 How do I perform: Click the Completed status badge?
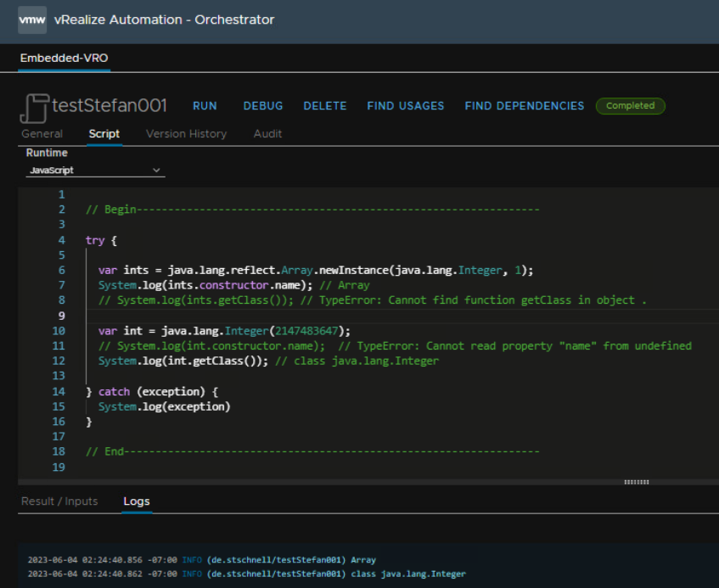tap(630, 106)
